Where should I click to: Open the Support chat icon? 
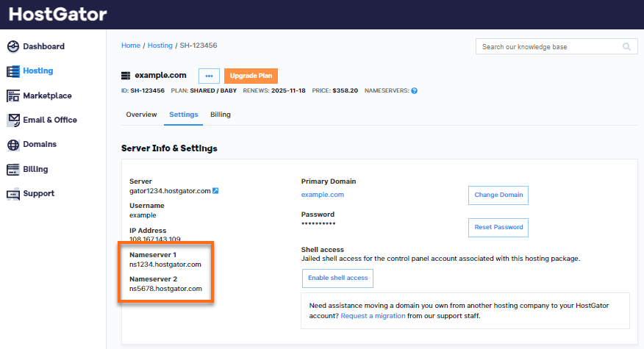[x=13, y=194]
